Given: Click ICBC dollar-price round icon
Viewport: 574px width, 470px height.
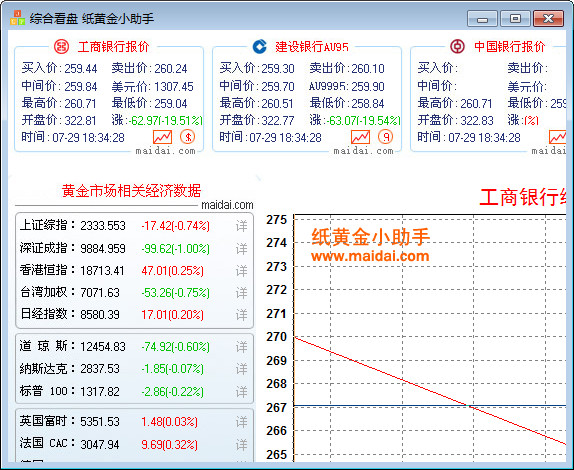Looking at the screenshot, I should 187,137.
